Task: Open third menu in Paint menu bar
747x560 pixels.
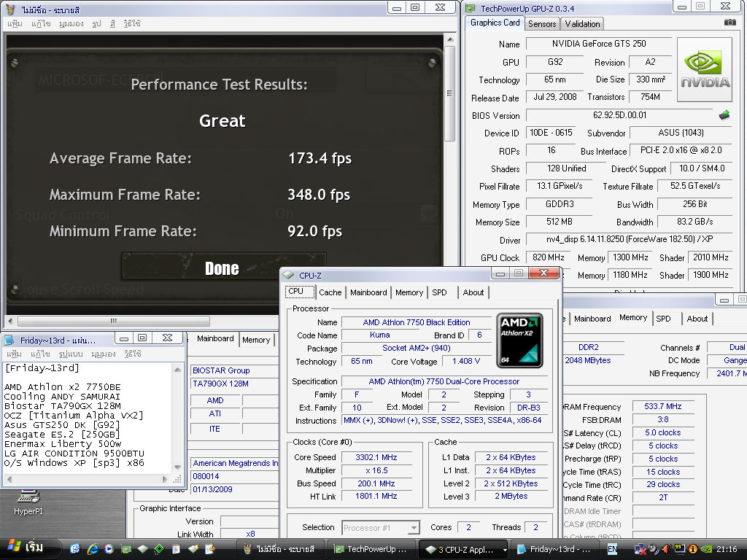Action: click(x=71, y=23)
